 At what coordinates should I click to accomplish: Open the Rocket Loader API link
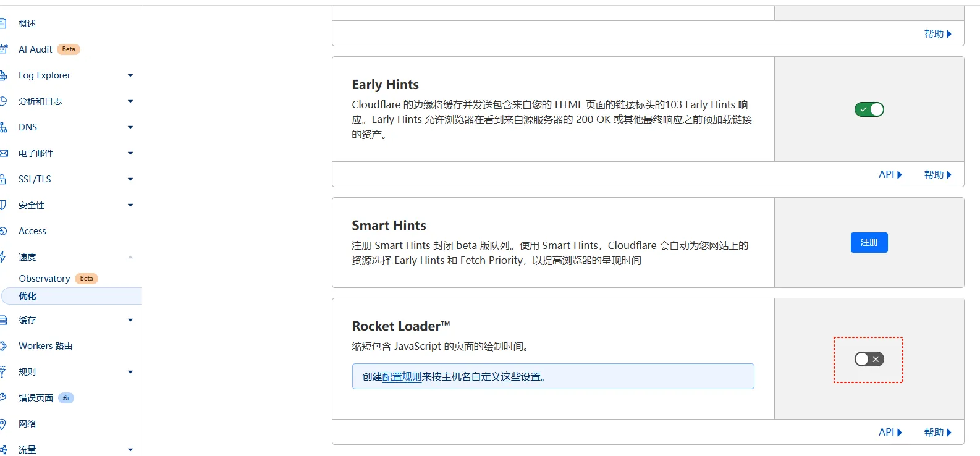tap(890, 433)
